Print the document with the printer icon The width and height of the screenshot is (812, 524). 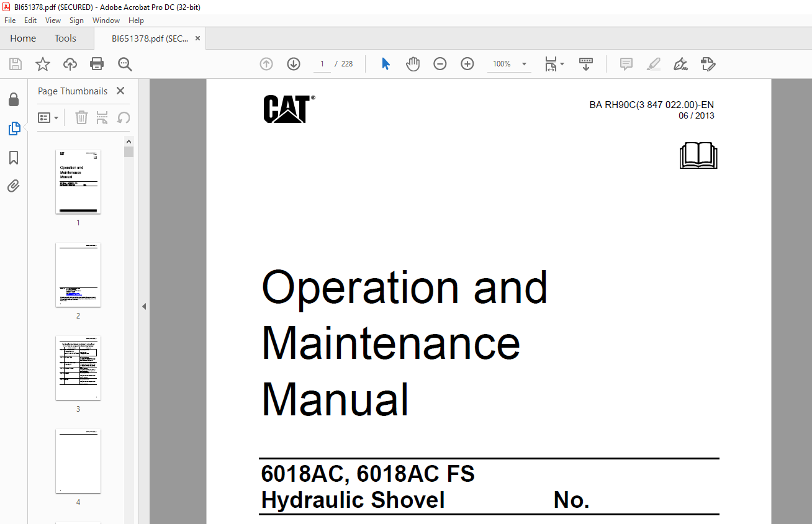(97, 64)
